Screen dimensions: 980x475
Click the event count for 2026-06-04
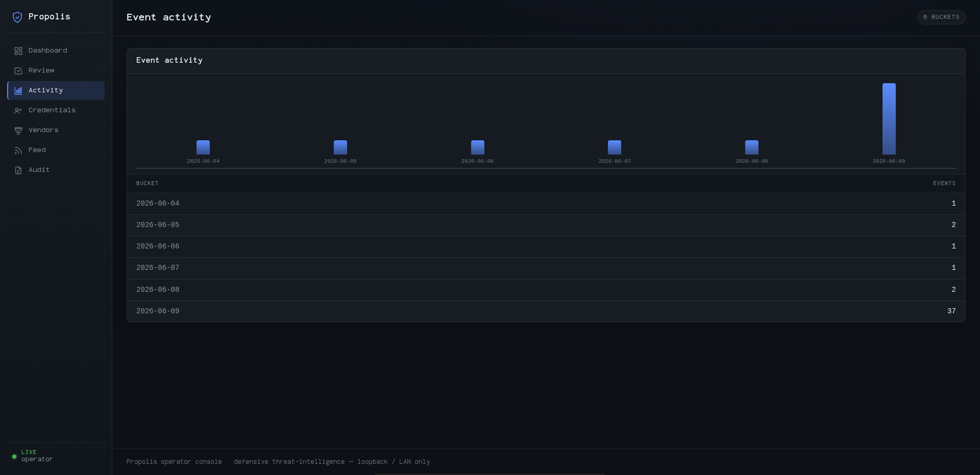coord(953,204)
